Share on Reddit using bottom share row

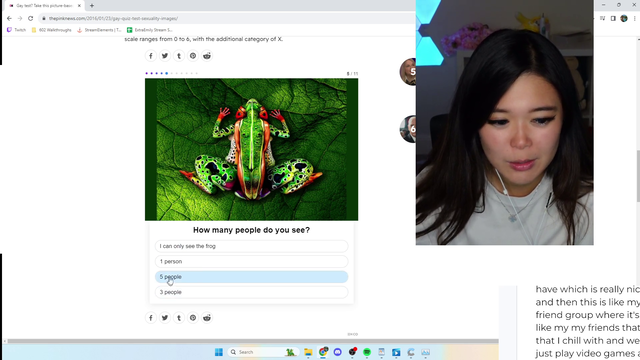point(207,318)
